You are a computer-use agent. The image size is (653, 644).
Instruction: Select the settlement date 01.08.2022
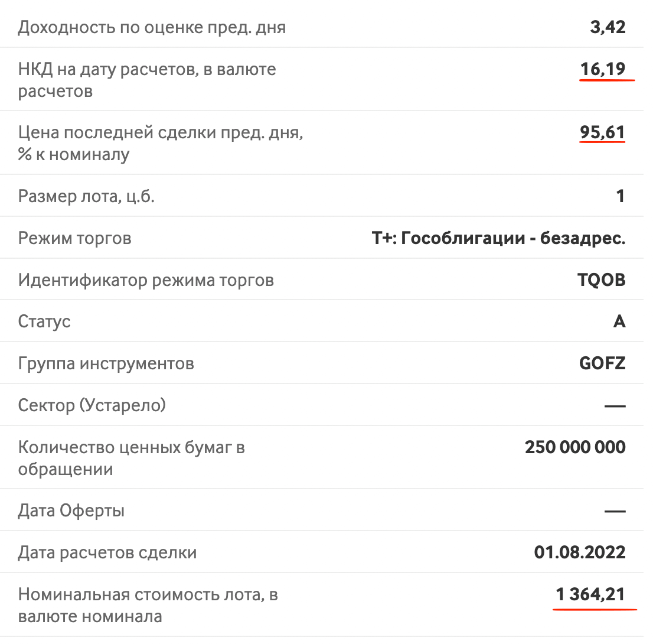tap(580, 552)
